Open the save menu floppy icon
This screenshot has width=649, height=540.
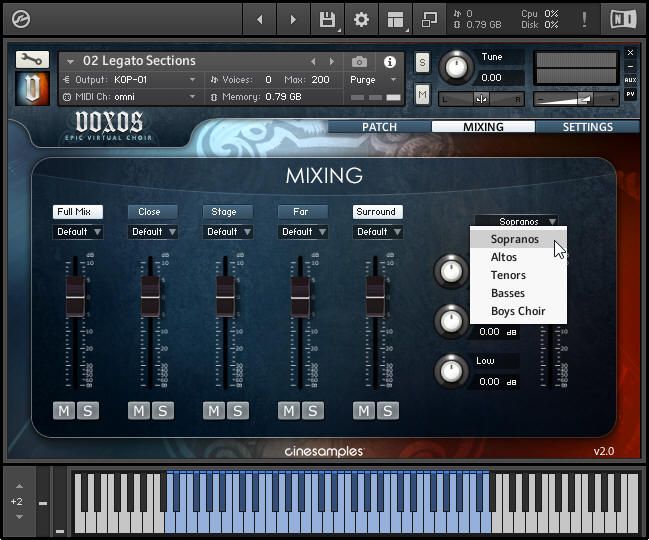click(x=327, y=19)
